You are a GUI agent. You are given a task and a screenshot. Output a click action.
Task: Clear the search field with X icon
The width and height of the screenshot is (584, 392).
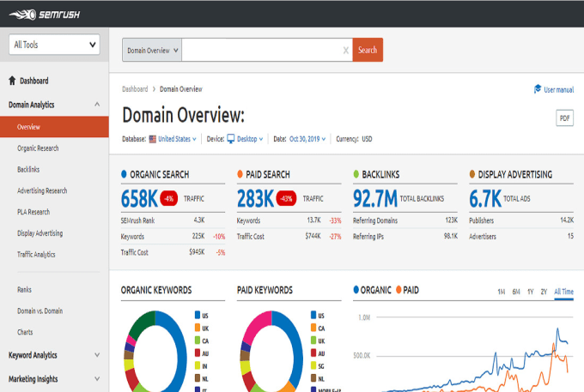[346, 51]
